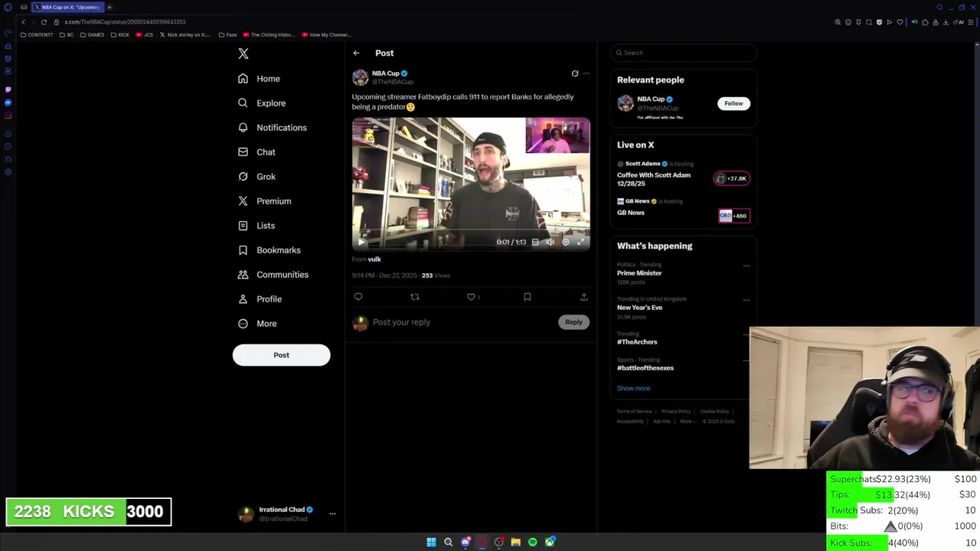Open #battleofthesexes trending topic

pyautogui.click(x=645, y=368)
